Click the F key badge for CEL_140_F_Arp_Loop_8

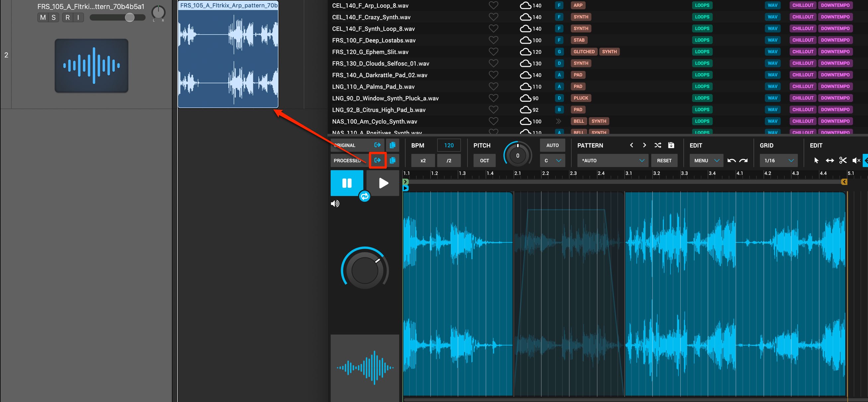[559, 5]
